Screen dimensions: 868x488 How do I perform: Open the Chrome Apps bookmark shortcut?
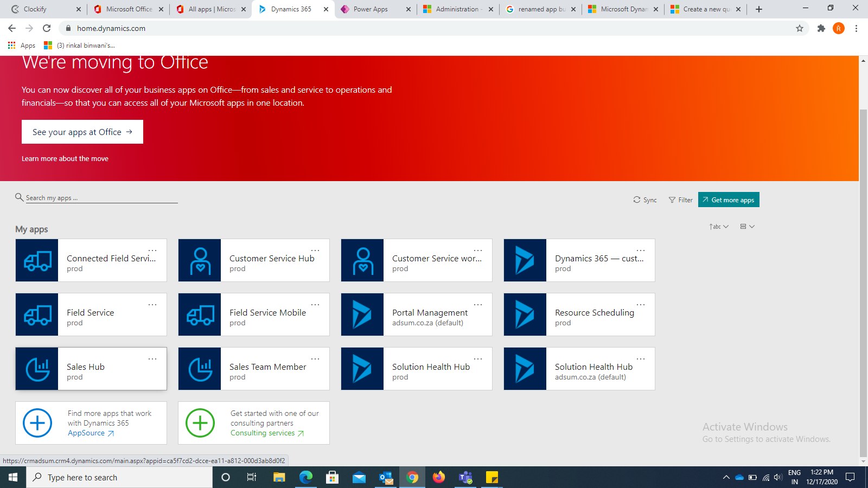pyautogui.click(x=22, y=46)
